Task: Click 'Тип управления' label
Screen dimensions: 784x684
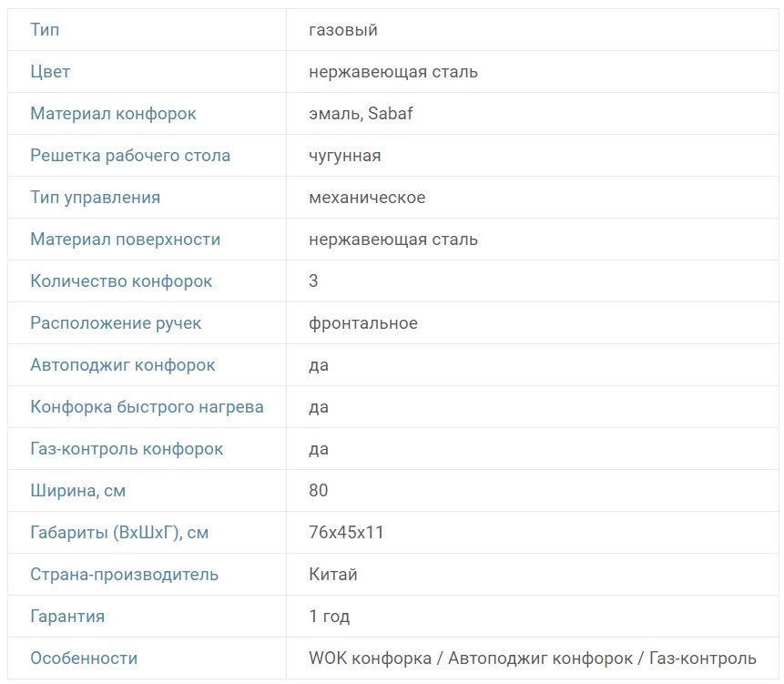Action: coord(96,198)
